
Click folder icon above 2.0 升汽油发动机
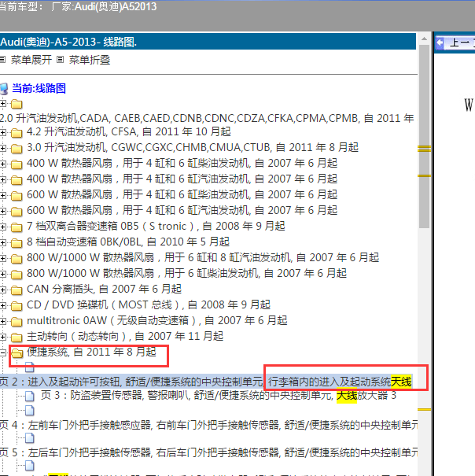[17, 104]
